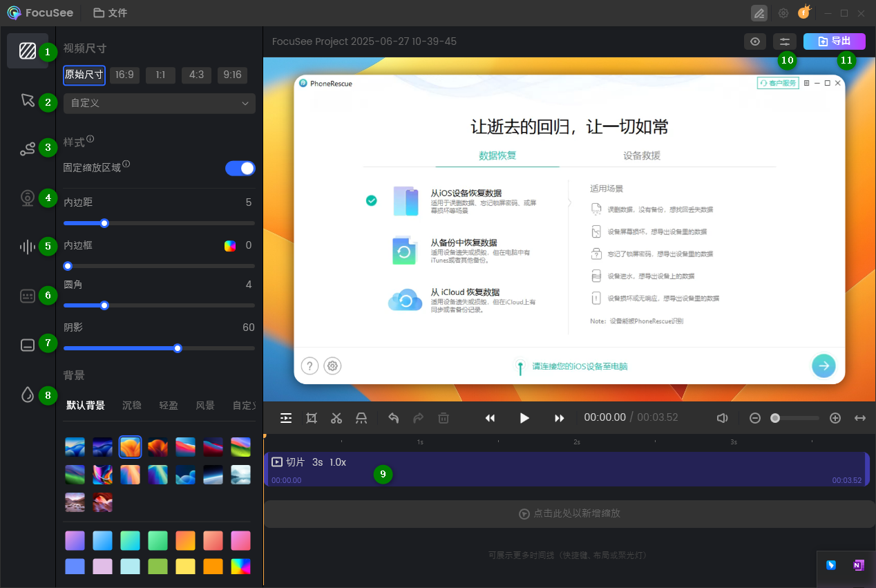This screenshot has width=876, height=588.
Task: Click the help question icon in PhoneRescue
Action: (310, 366)
